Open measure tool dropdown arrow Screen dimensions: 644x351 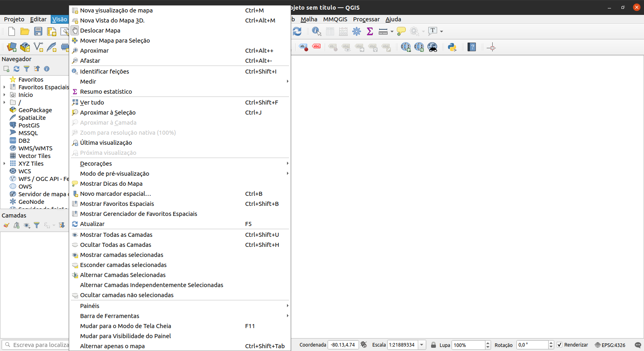(x=392, y=31)
